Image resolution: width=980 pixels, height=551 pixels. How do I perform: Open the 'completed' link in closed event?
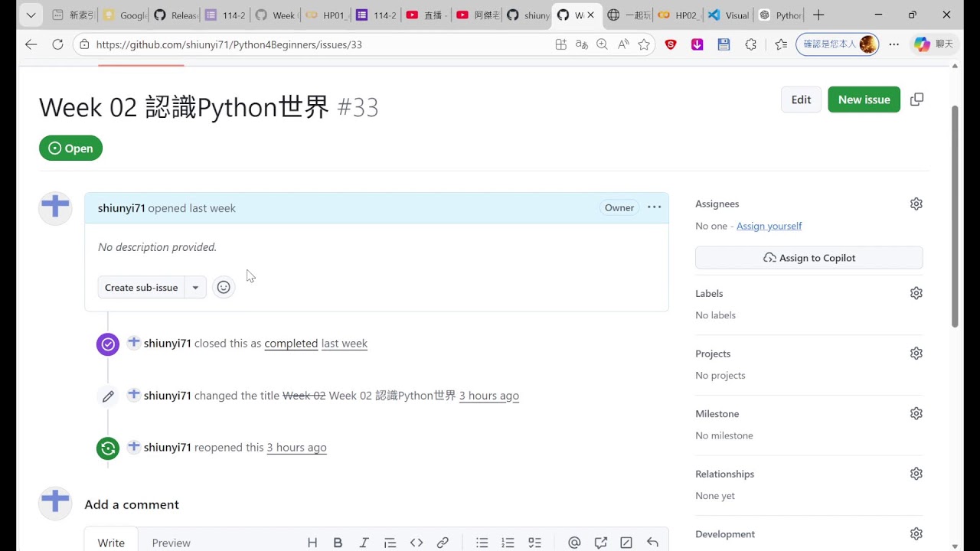291,344
